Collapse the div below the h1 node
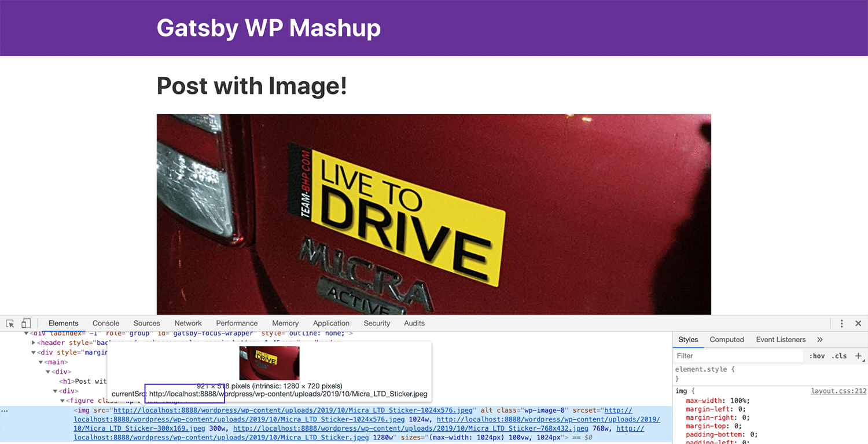This screenshot has height=444, width=868. (x=56, y=391)
